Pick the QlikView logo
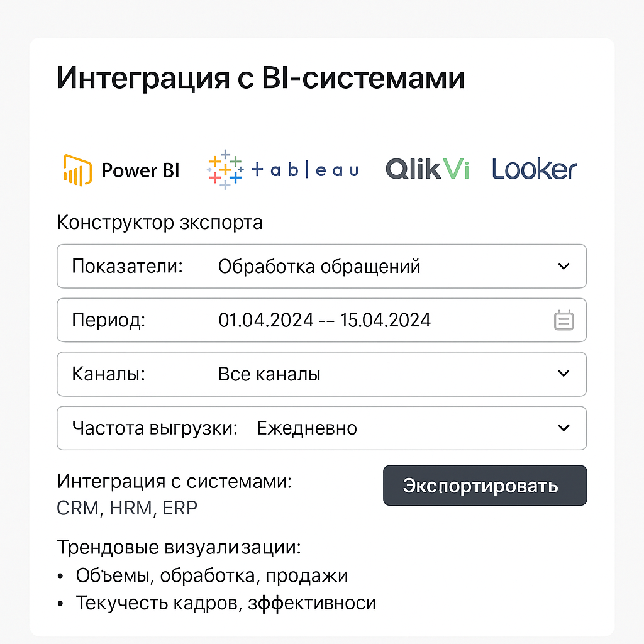Viewport: 644px width, 644px height. (x=427, y=169)
